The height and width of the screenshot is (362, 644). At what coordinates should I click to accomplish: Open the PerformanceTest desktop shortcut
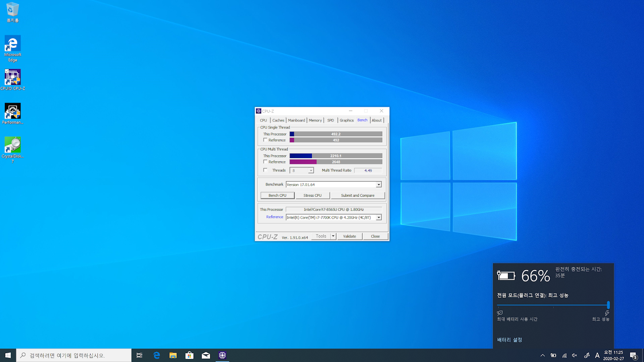pyautogui.click(x=12, y=113)
